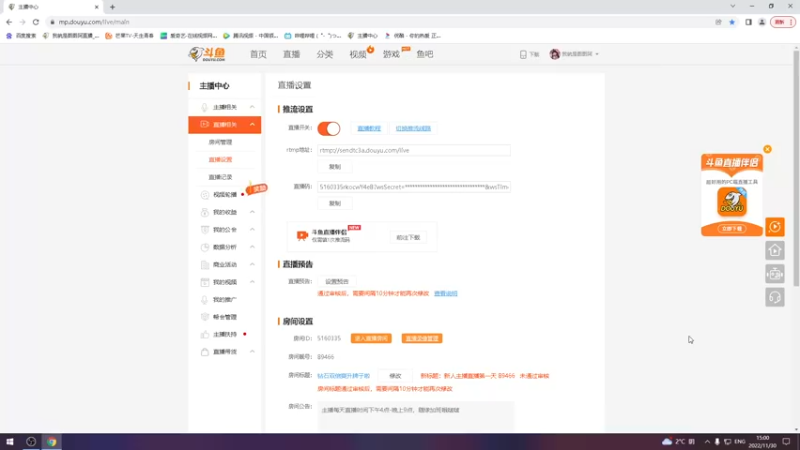Viewport: 800px width, 450px height.
Task: Open the 直播 nav item
Action: tap(291, 54)
